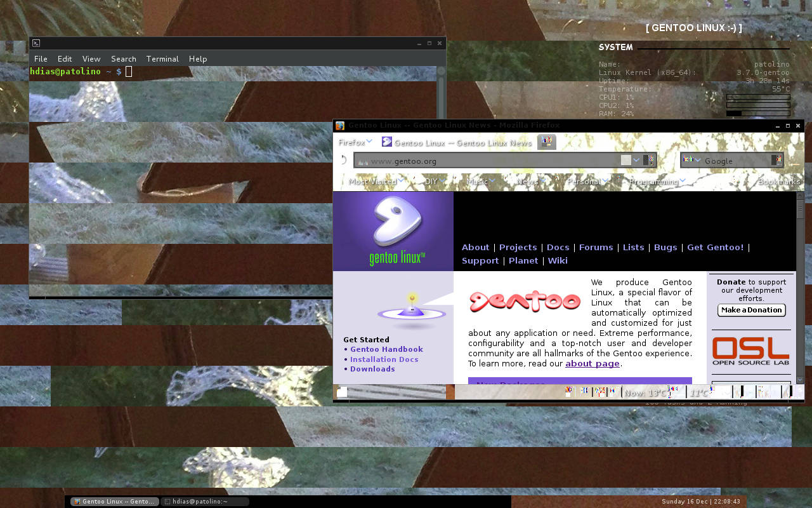Click the Google search input field
Image resolution: width=812 pixels, height=508 pixels.
[736, 161]
